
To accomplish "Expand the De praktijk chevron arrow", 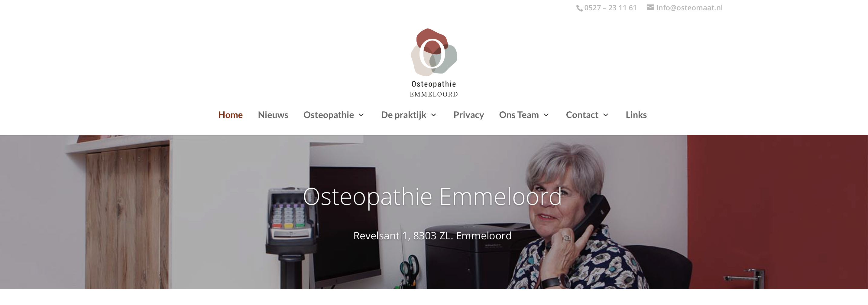I will click(x=434, y=115).
